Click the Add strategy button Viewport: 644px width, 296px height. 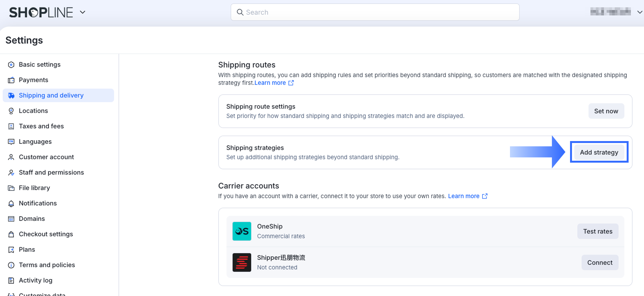599,152
